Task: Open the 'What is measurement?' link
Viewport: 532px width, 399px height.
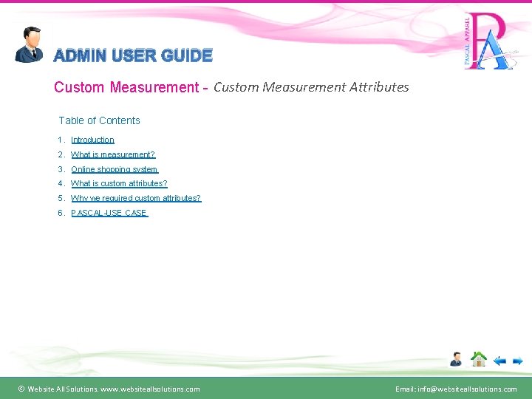Action: [x=113, y=154]
